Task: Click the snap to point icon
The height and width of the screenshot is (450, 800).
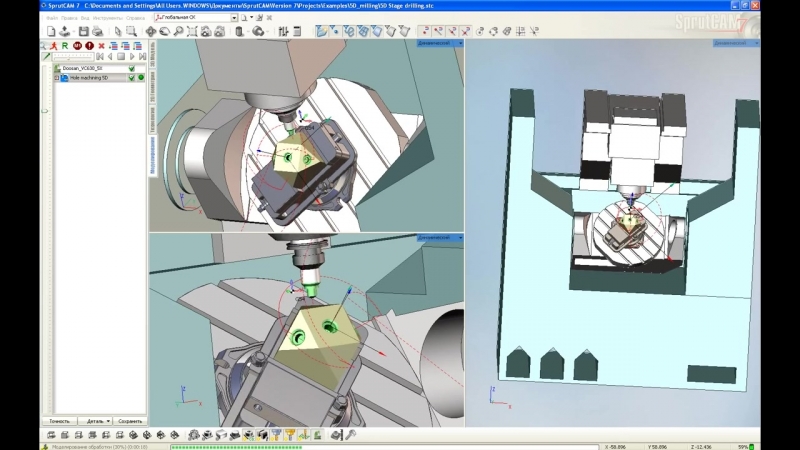Action: pyautogui.click(x=425, y=32)
